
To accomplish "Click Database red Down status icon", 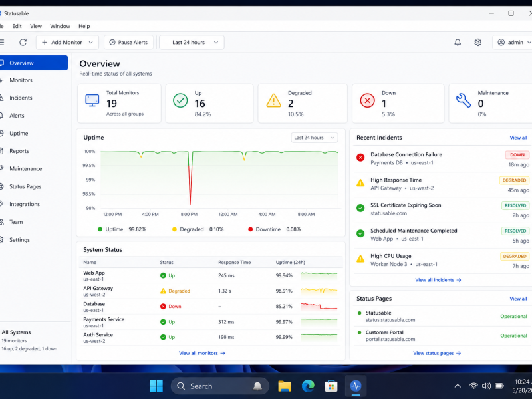I will point(163,306).
